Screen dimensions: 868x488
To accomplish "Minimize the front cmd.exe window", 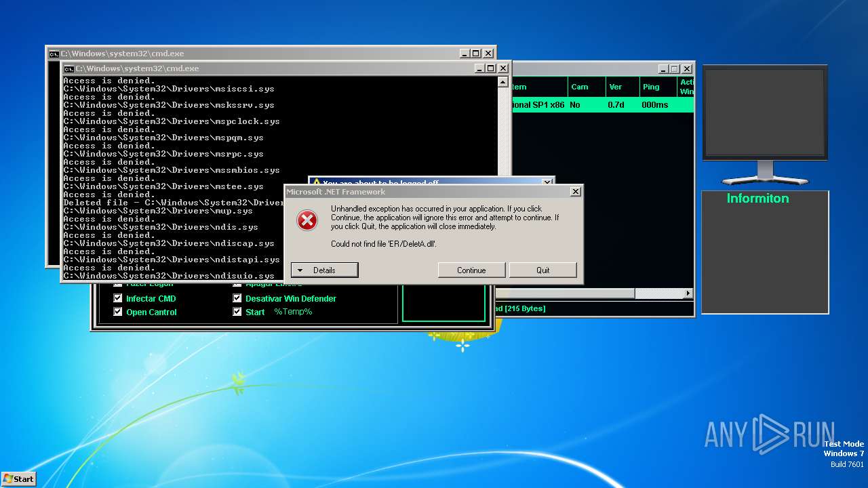I will pyautogui.click(x=479, y=68).
